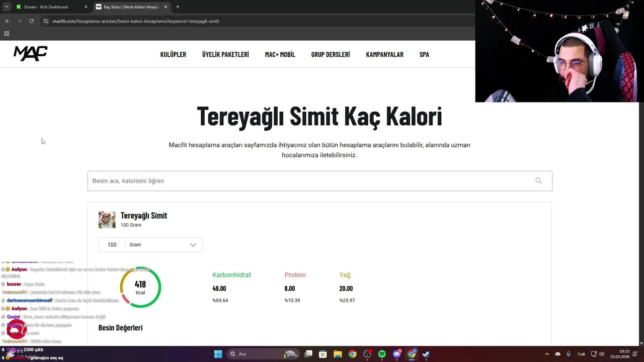Open Task View on the taskbar
This screenshot has height=362, width=644.
[x=308, y=354]
